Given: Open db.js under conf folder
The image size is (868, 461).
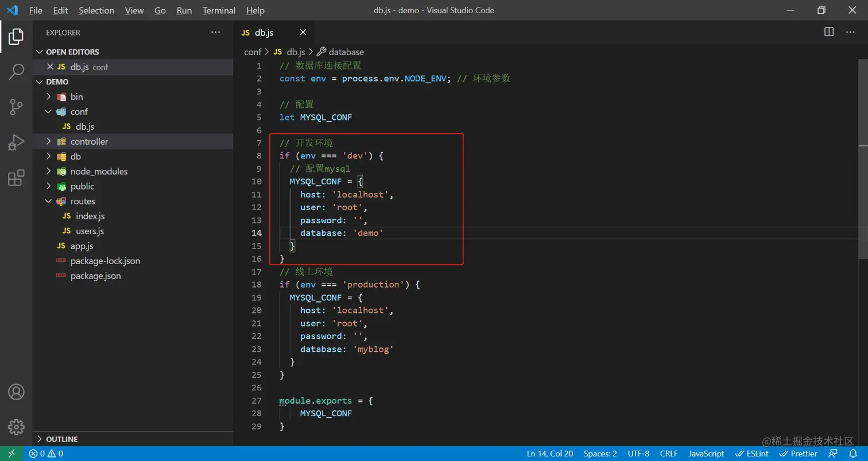Looking at the screenshot, I should (133, 126).
